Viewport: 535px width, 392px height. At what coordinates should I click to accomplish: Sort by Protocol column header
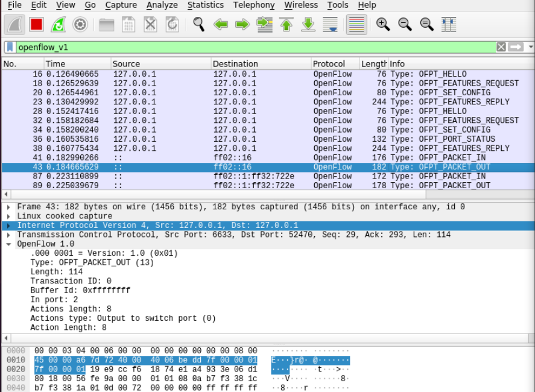pos(335,64)
